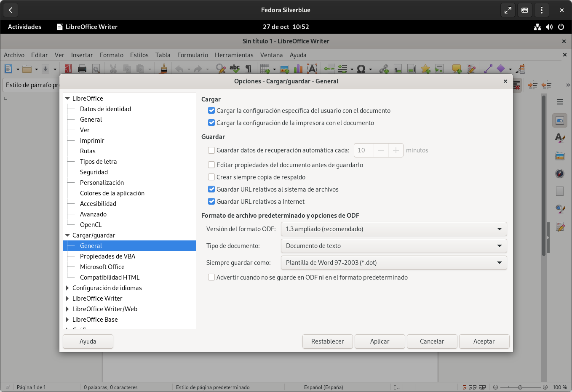Image resolution: width=572 pixels, height=392 pixels.
Task: Enable warning when not saving in ODF
Action: coord(211,277)
